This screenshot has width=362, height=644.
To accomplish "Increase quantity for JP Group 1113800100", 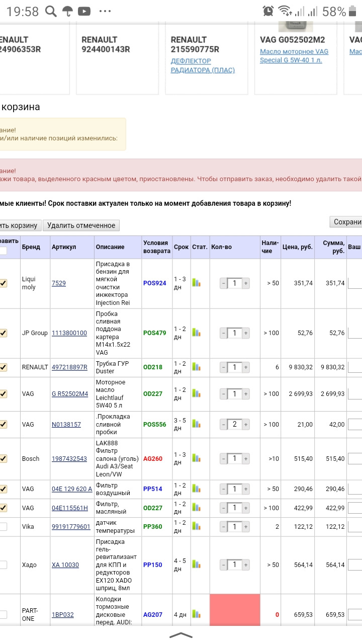I will click(x=246, y=333).
